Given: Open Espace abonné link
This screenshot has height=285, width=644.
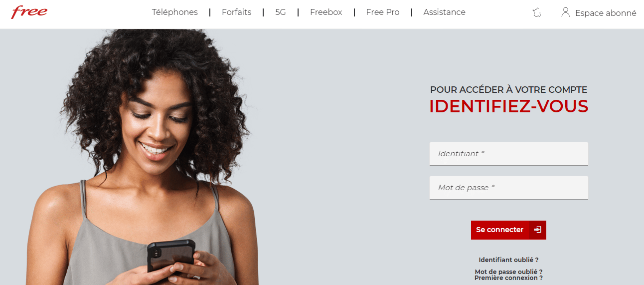Looking at the screenshot, I should pos(606,13).
